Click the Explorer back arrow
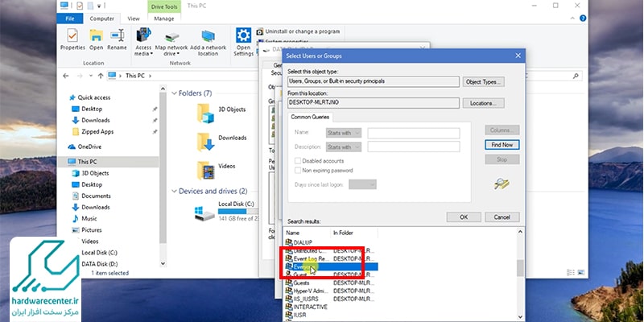Screen dimensions: 644x322 tap(66, 76)
